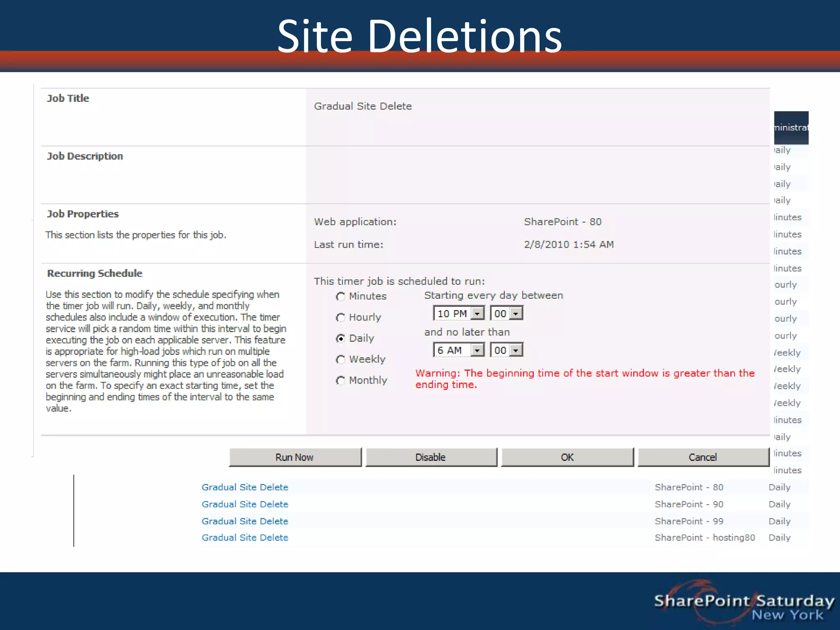Select the Minutes schedule radio button
The width and height of the screenshot is (840, 630).
(x=340, y=297)
